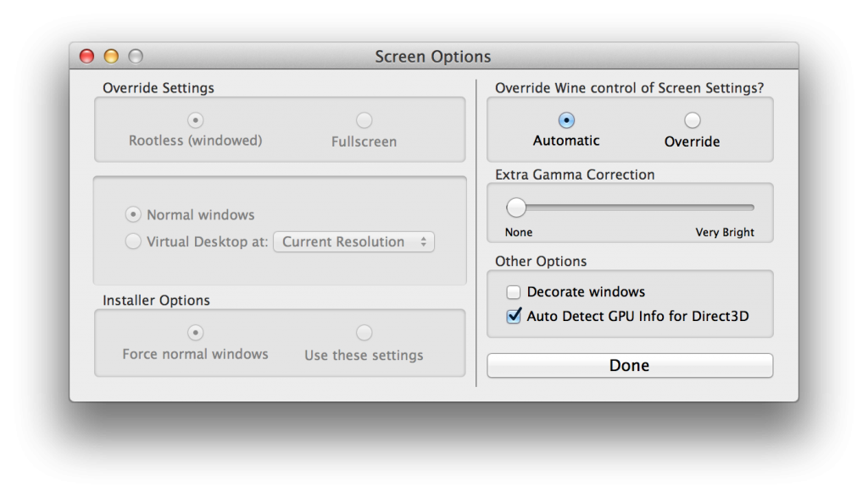Choose the Normal windows option
868x498 pixels.
tap(134, 215)
